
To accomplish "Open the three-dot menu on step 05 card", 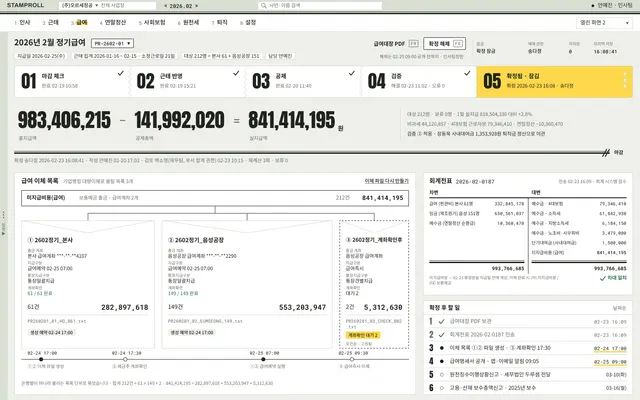I will tap(624, 80).
